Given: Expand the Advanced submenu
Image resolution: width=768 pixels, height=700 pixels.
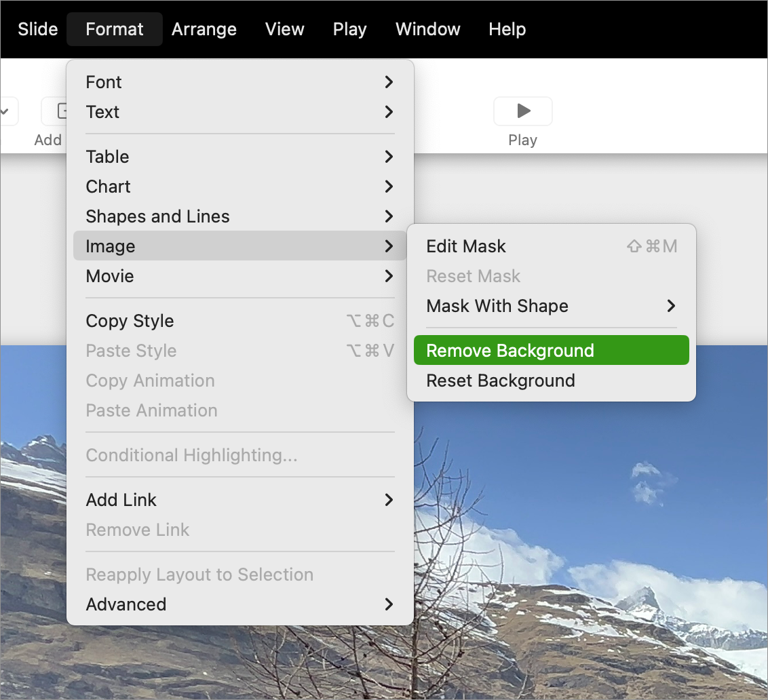Looking at the screenshot, I should point(240,604).
